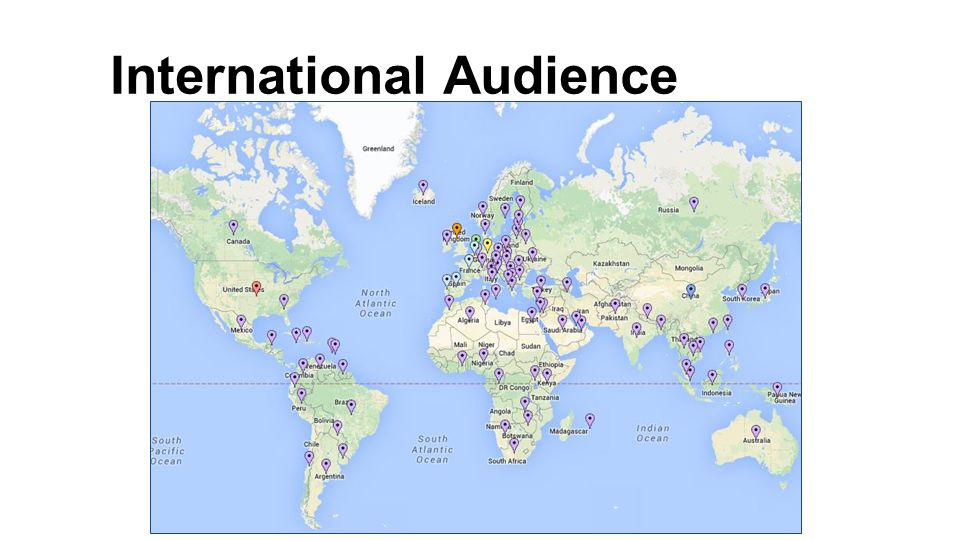Click the Angola label
The image size is (960, 540).
[500, 411]
